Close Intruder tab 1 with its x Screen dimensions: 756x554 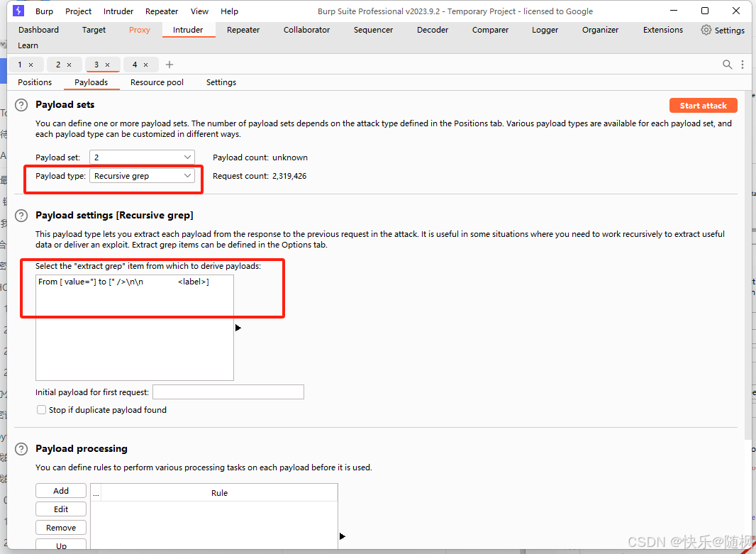31,65
